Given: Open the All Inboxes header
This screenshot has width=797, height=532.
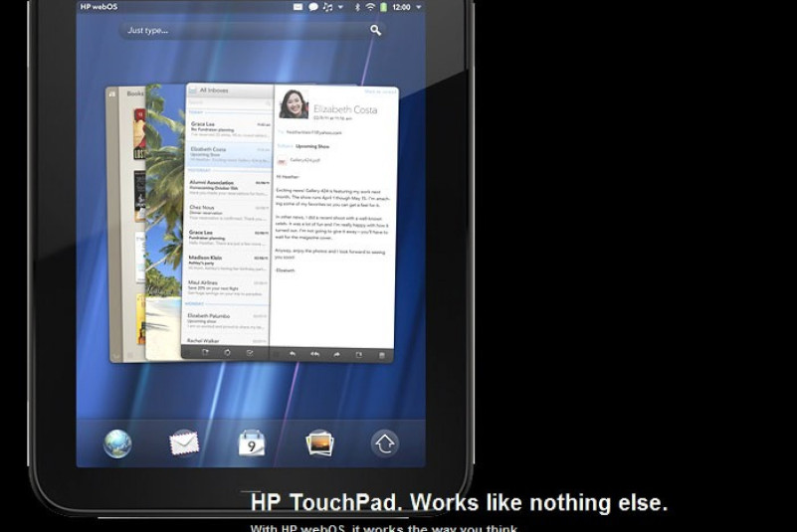Looking at the screenshot, I should click(x=230, y=90).
